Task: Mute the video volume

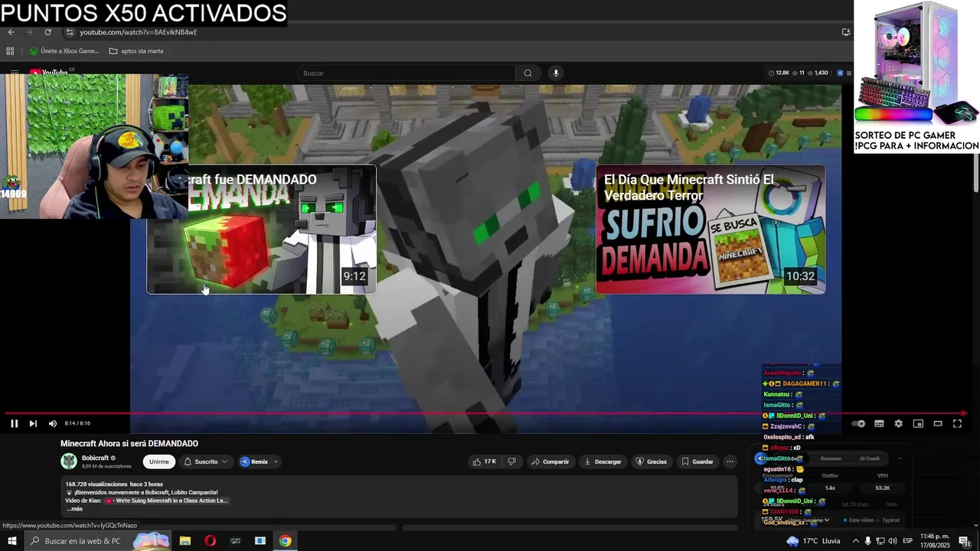Action: pyautogui.click(x=53, y=423)
